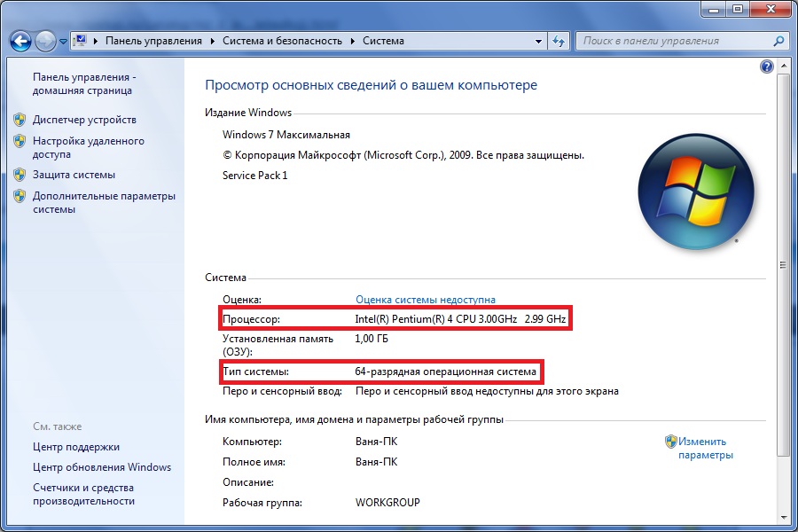
Task: Click the magnifier search icon
Action: 778,42
